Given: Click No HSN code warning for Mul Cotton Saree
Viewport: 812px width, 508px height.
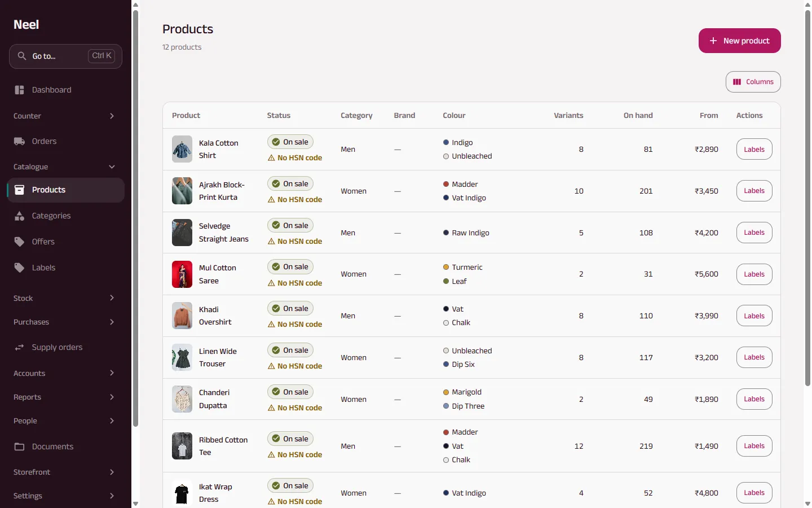Looking at the screenshot, I should (295, 283).
